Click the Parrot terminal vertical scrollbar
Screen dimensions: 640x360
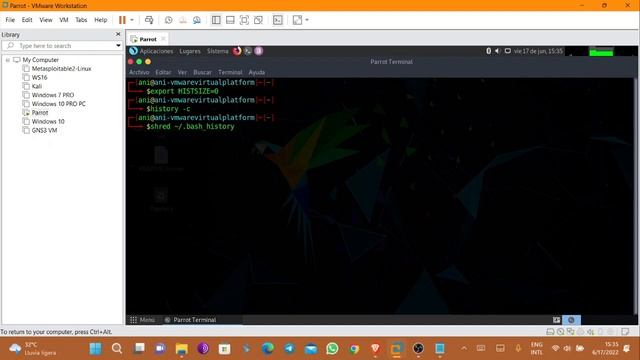635,196
